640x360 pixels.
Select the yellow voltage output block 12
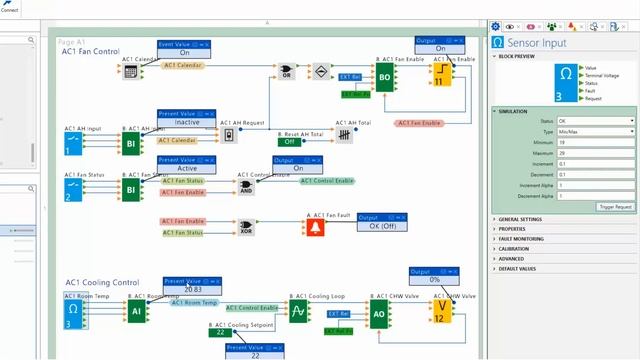[442, 311]
